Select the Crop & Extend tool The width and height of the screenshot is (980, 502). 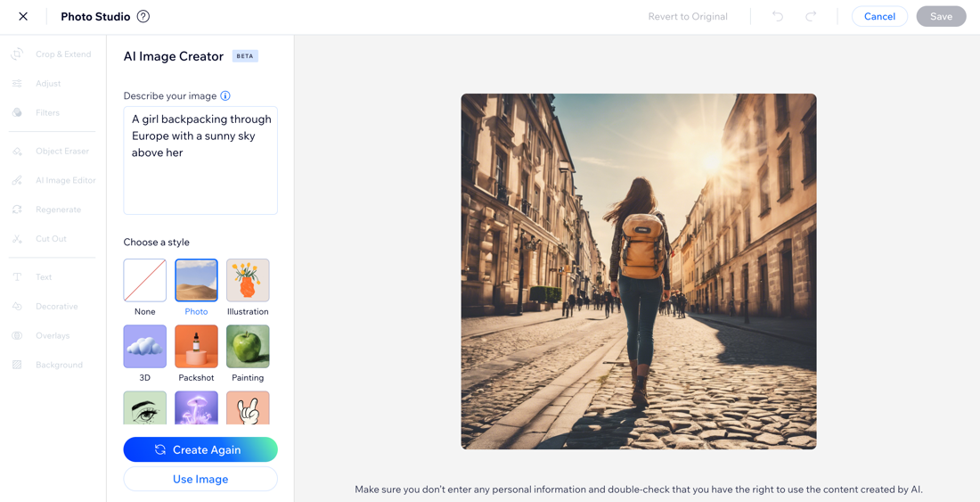[53, 54]
